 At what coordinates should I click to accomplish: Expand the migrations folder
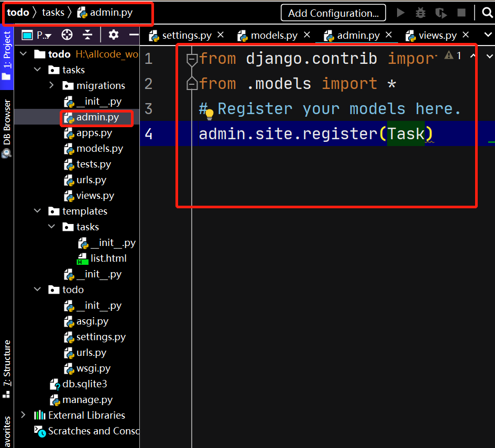click(51, 85)
